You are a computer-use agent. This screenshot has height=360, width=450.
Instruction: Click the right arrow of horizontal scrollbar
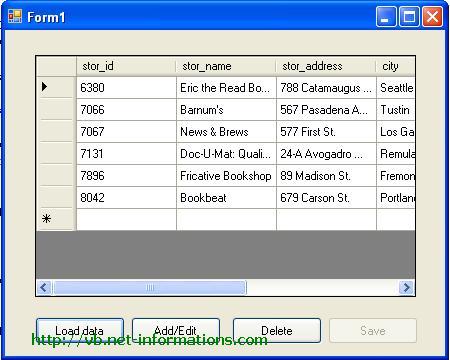pos(406,287)
